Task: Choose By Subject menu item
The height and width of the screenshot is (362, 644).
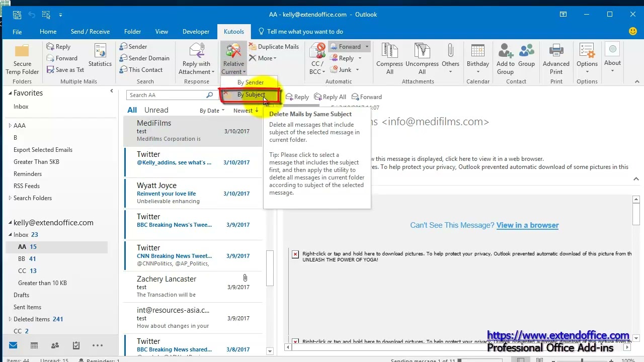Action: click(x=250, y=95)
